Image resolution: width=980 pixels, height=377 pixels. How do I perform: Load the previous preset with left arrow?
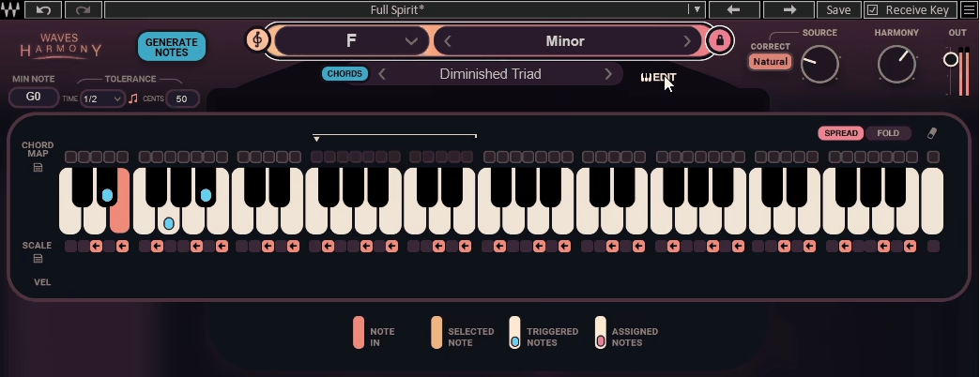(x=734, y=9)
